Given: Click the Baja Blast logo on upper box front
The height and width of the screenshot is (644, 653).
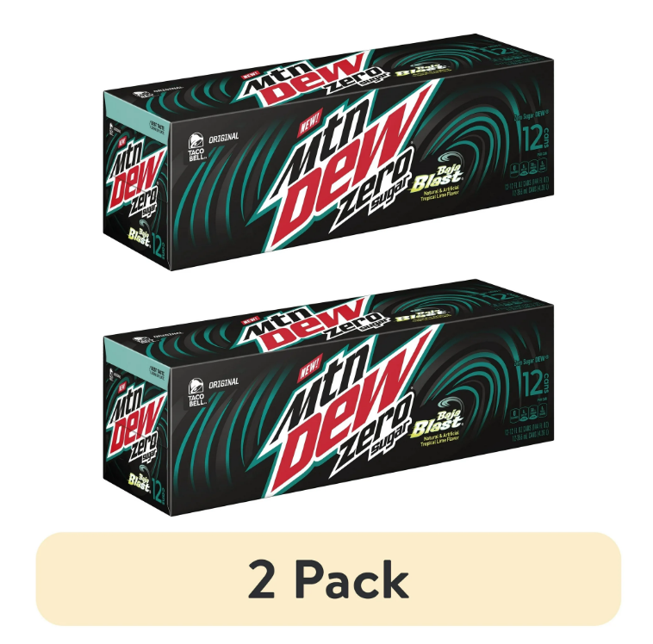Looking at the screenshot, I should pos(437,174).
